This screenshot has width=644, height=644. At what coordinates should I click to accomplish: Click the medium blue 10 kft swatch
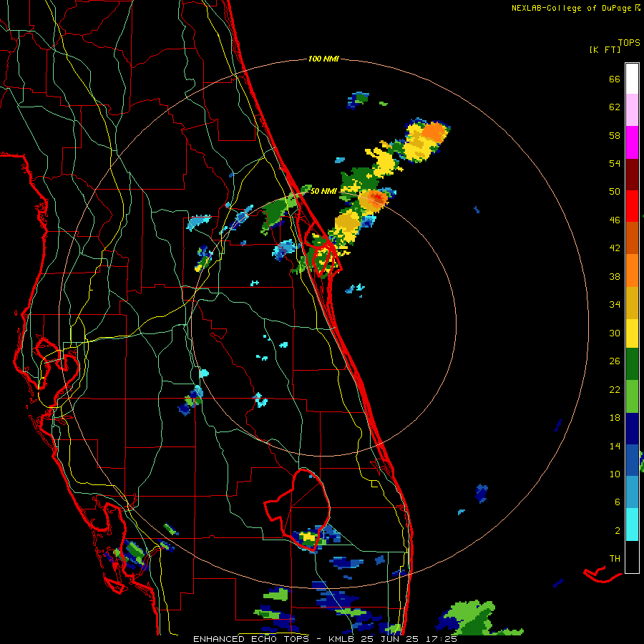click(x=632, y=460)
